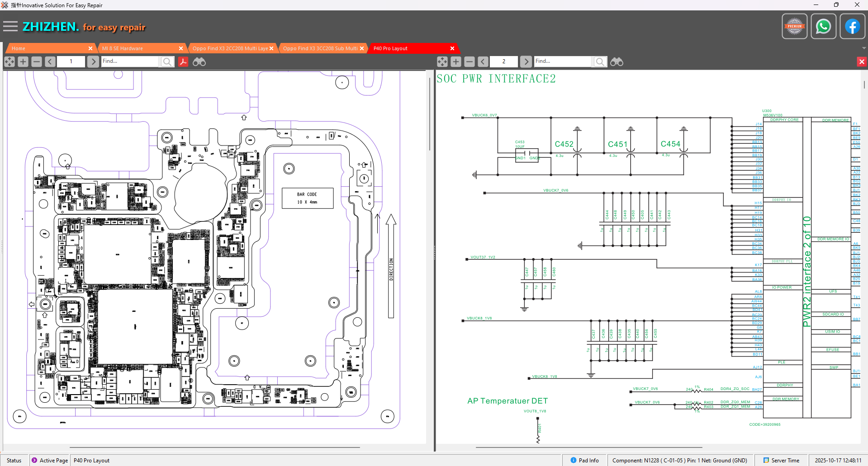Screen dimensions: 868x466
Task: Close the Home tab
Action: click(x=90, y=48)
